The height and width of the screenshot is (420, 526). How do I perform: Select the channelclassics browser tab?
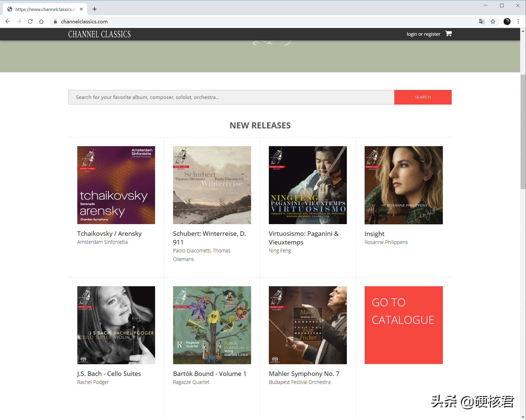[45, 9]
